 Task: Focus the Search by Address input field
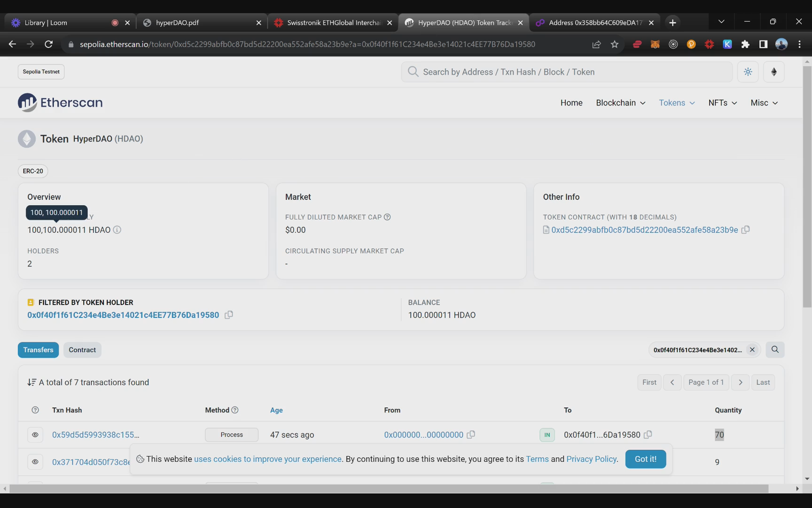point(566,72)
